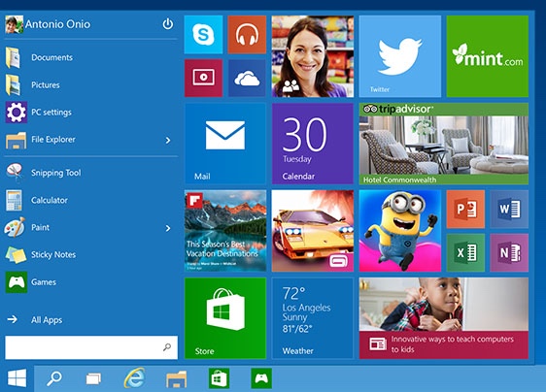Open the Skype tile
The height and width of the screenshot is (392, 546).
[x=203, y=34]
